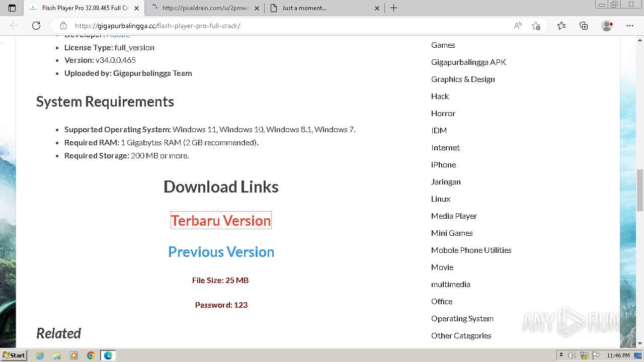
Task: Open the Read aloud icon
Action: tap(518, 26)
